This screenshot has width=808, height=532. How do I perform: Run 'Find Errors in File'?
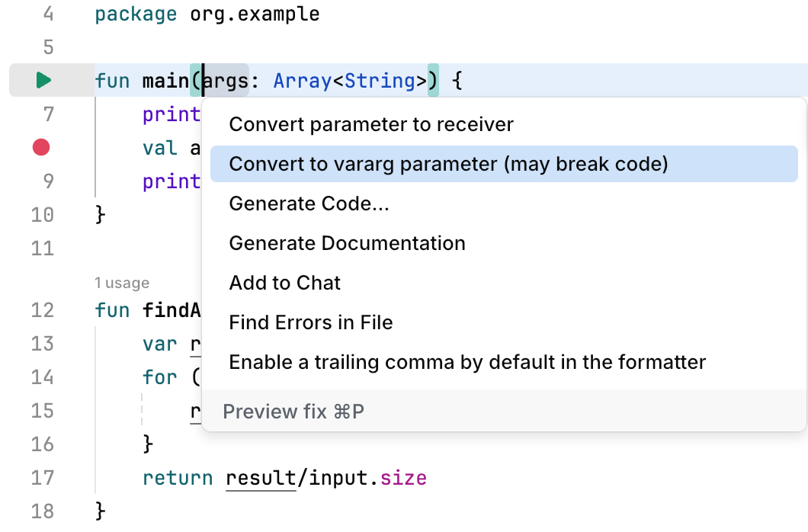(x=311, y=322)
